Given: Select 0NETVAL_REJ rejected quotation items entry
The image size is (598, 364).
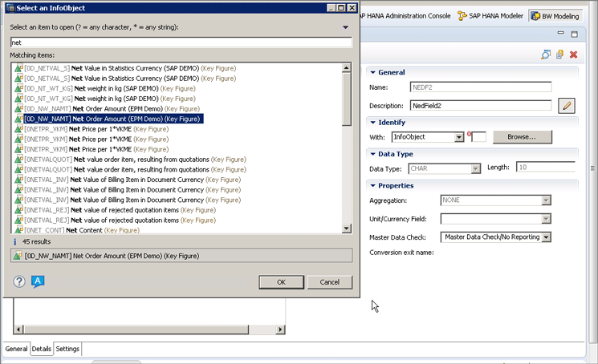Looking at the screenshot, I should click(x=120, y=210).
